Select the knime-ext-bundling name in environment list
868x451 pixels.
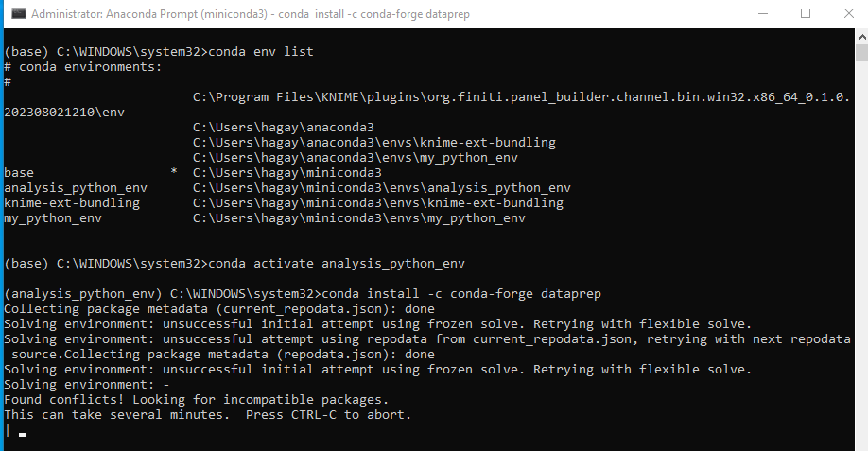point(72,203)
